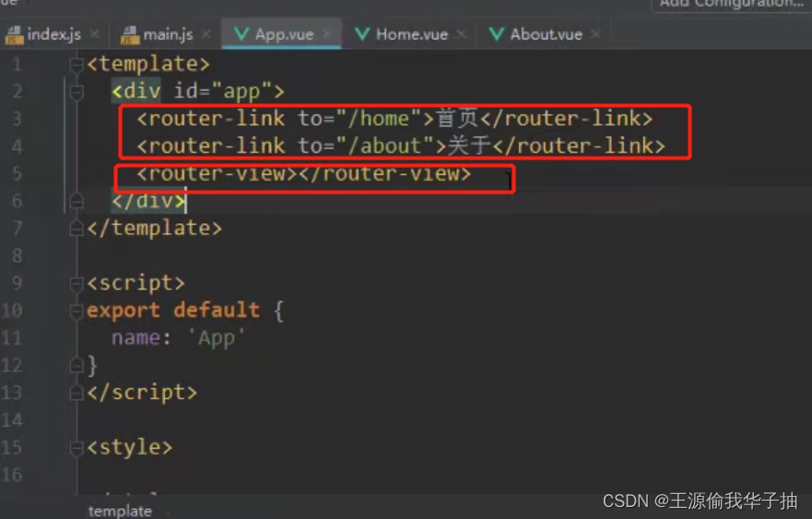Click the Vue icon on About.vue tab
This screenshot has height=519, width=812.
coord(496,34)
